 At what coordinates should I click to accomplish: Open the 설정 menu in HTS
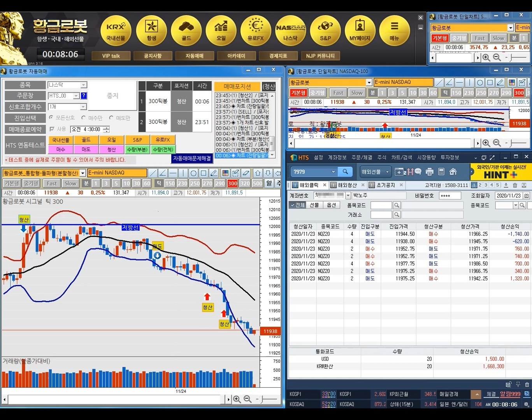tap(318, 157)
